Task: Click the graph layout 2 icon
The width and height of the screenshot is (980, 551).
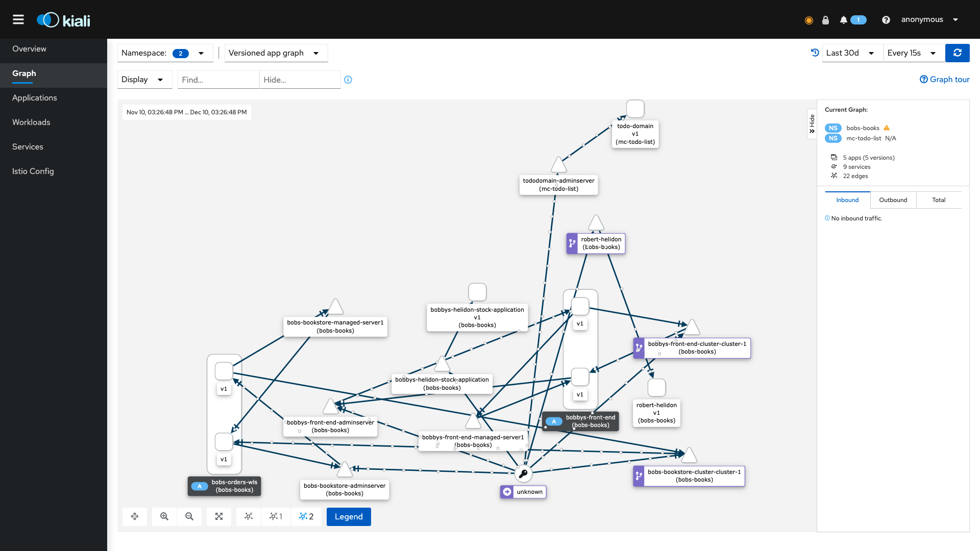Action: pos(306,516)
